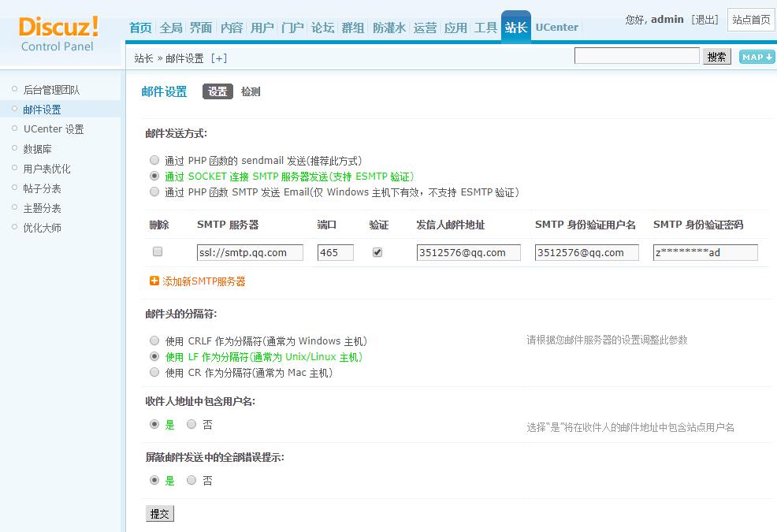This screenshot has width=777, height=532.
Task: Click the SMTP 身份验证用户名 input field
Action: (587, 252)
